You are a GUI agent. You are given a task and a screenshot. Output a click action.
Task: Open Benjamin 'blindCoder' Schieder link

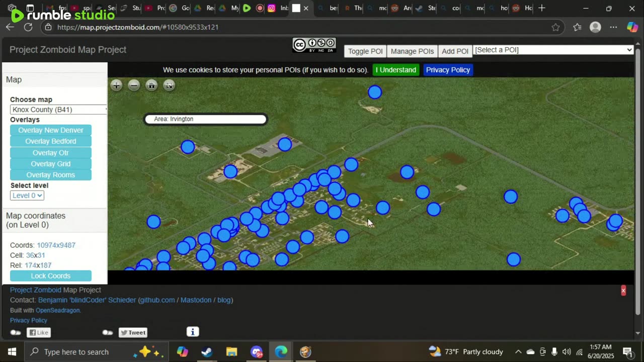[87, 300]
